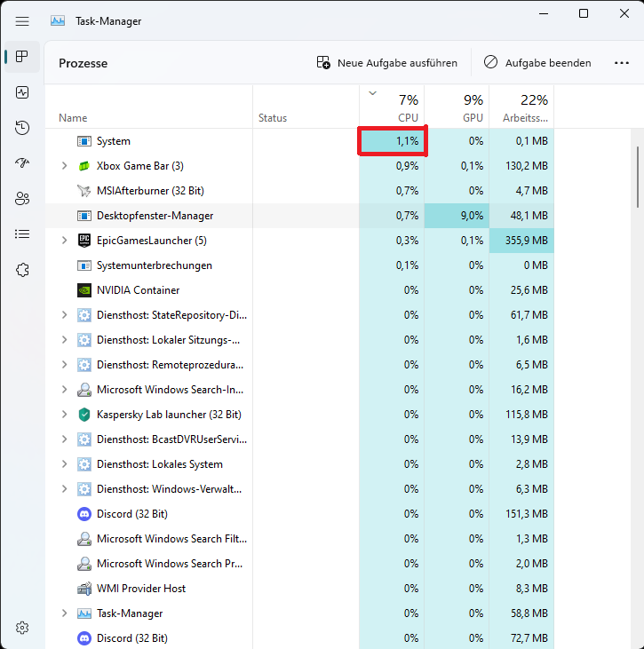Click Neue Aufgabe ausführen button
Screen dimensions: 644x649
387,63
